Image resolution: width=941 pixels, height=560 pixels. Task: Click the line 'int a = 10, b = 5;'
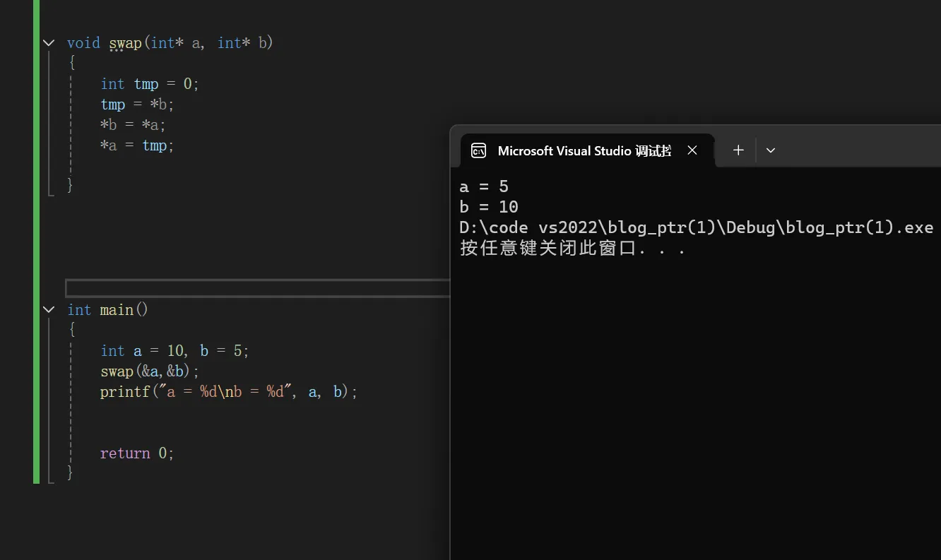pos(174,350)
